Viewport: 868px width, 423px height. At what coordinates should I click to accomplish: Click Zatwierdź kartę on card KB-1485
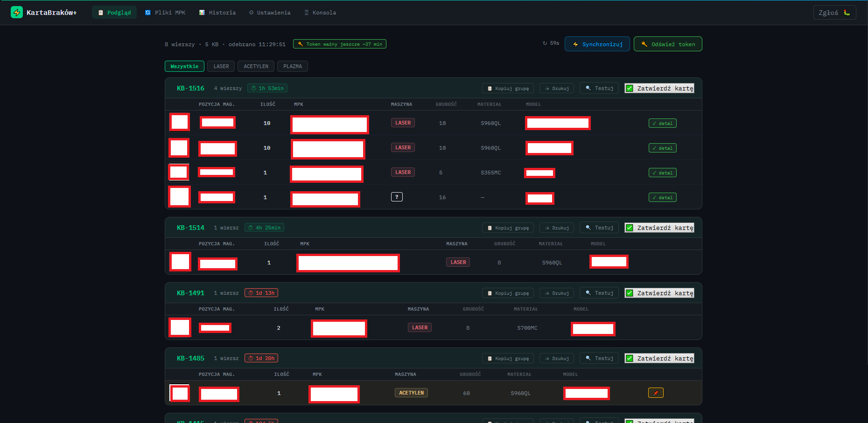(x=659, y=359)
